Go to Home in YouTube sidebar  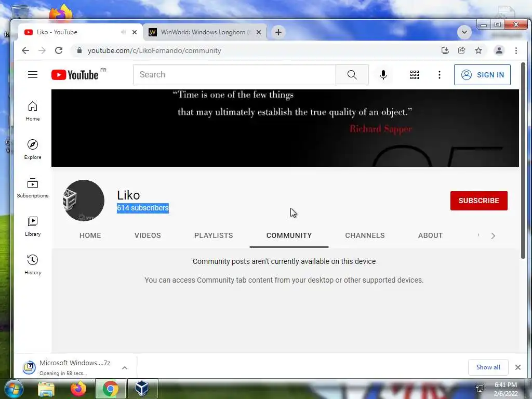(33, 111)
